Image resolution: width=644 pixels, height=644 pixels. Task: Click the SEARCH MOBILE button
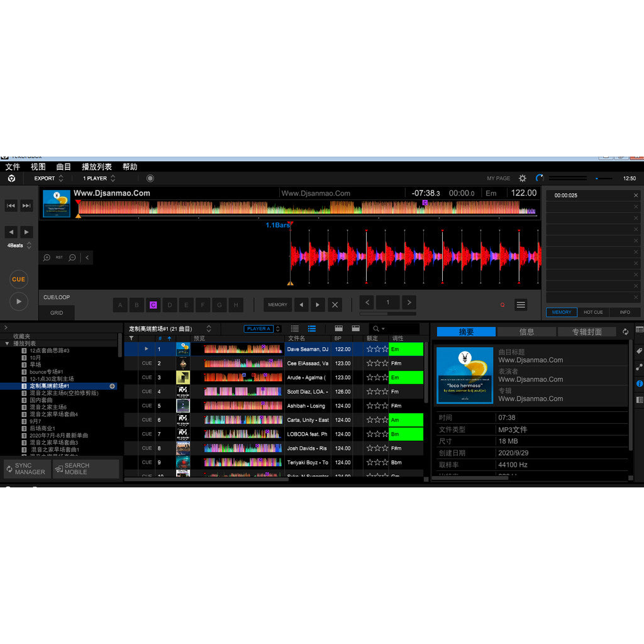86,469
